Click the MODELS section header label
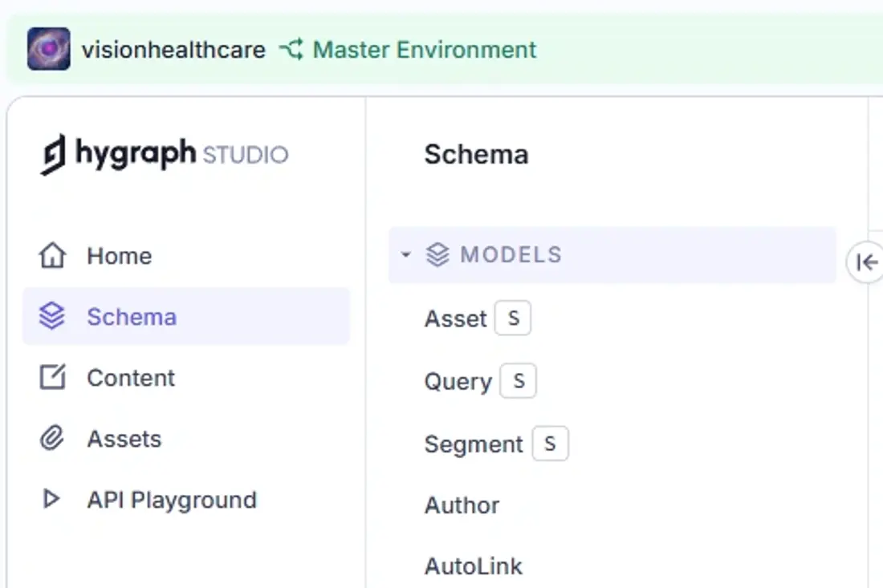Viewport: 883px width, 588px height. tap(511, 255)
